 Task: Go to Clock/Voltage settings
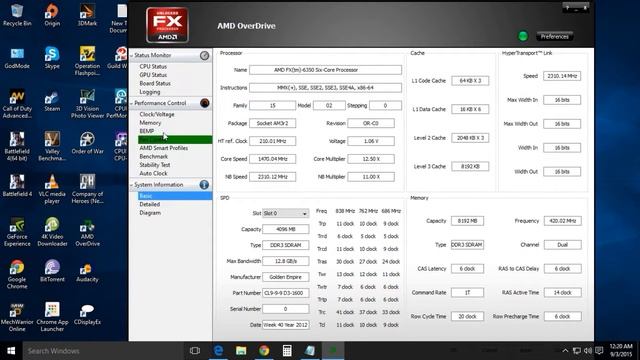click(157, 114)
